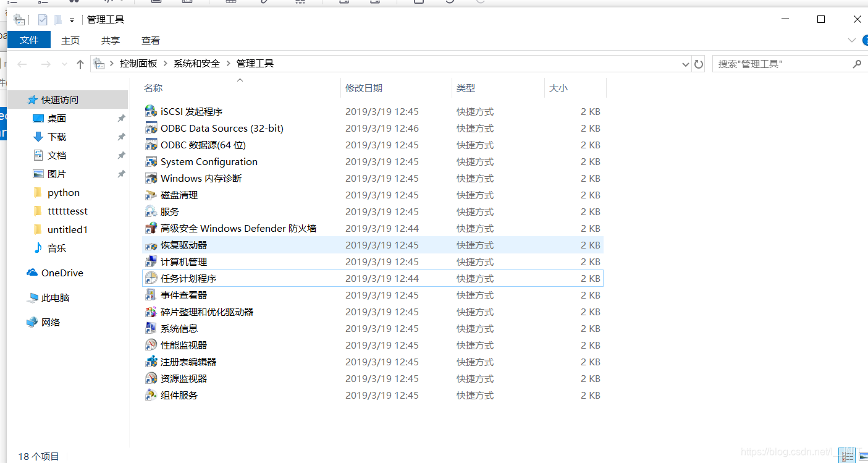Refresh the 管理工具 folder view
Viewport: 868px width, 463px height.
[x=699, y=64]
